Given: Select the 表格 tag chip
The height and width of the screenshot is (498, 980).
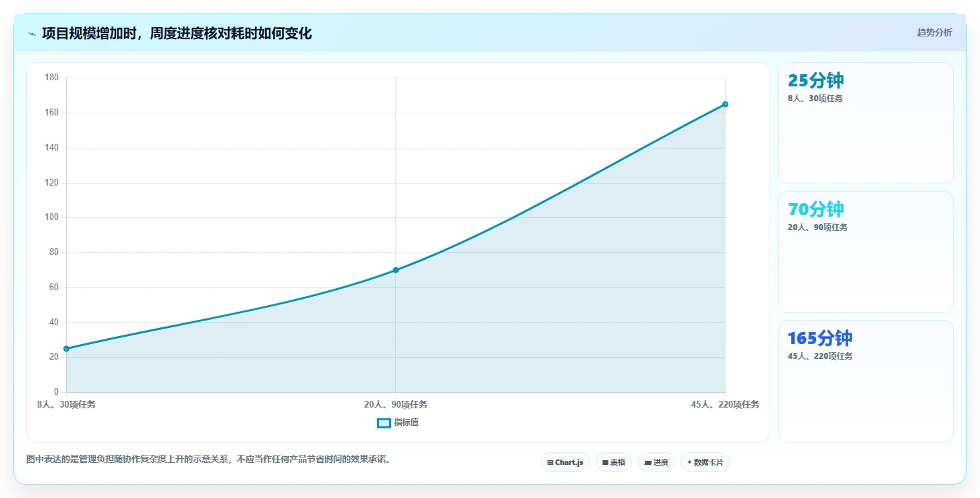Looking at the screenshot, I should (614, 462).
